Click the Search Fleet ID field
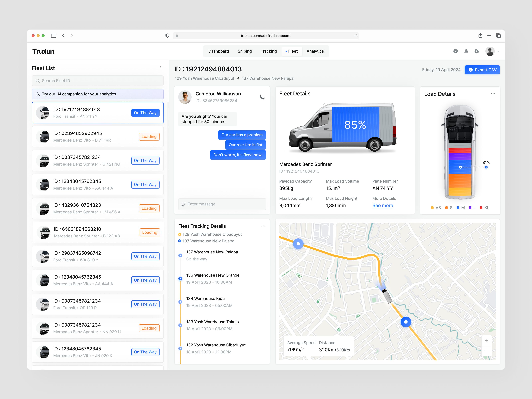This screenshot has height=399, width=532. pos(98,81)
